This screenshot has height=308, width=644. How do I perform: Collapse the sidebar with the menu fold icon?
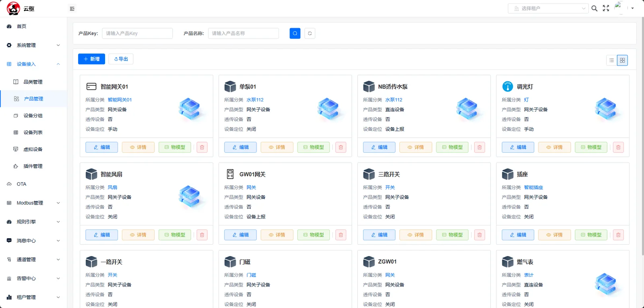[72, 8]
